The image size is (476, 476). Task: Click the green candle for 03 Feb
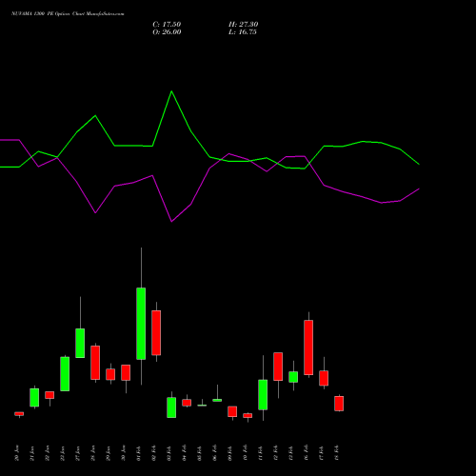coord(171,407)
